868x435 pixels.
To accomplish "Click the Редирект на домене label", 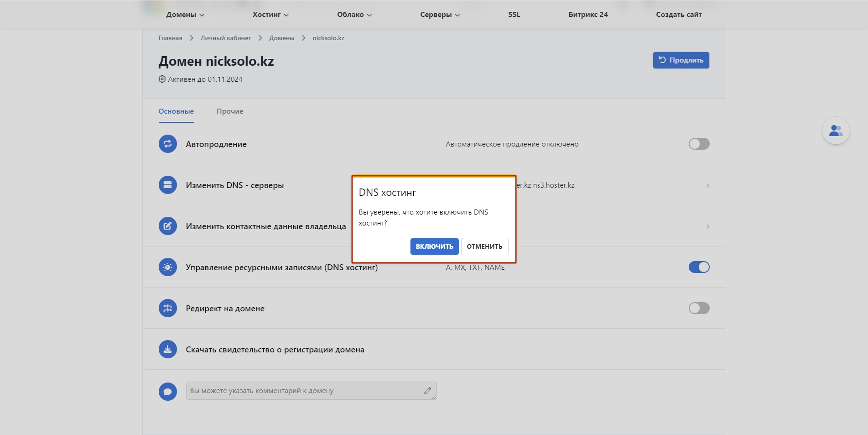I will coord(225,309).
